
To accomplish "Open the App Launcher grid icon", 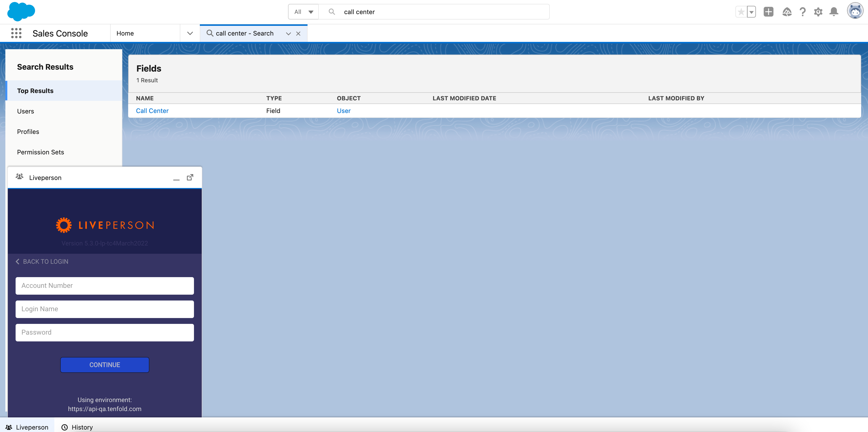I will tap(16, 33).
